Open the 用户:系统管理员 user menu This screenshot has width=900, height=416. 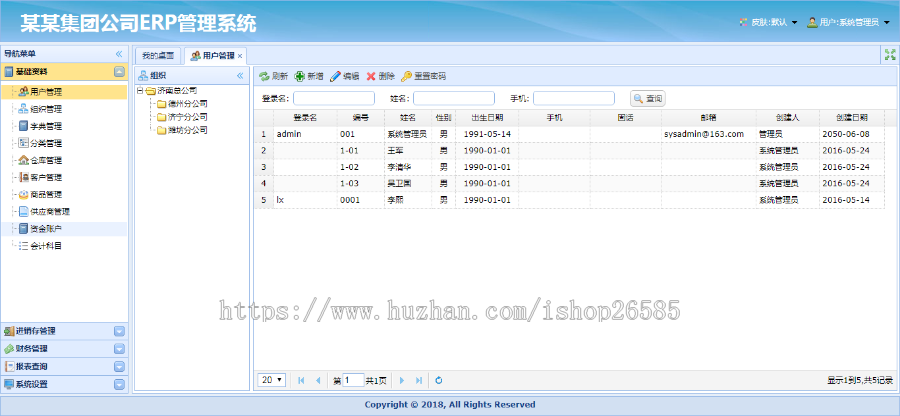pos(848,22)
